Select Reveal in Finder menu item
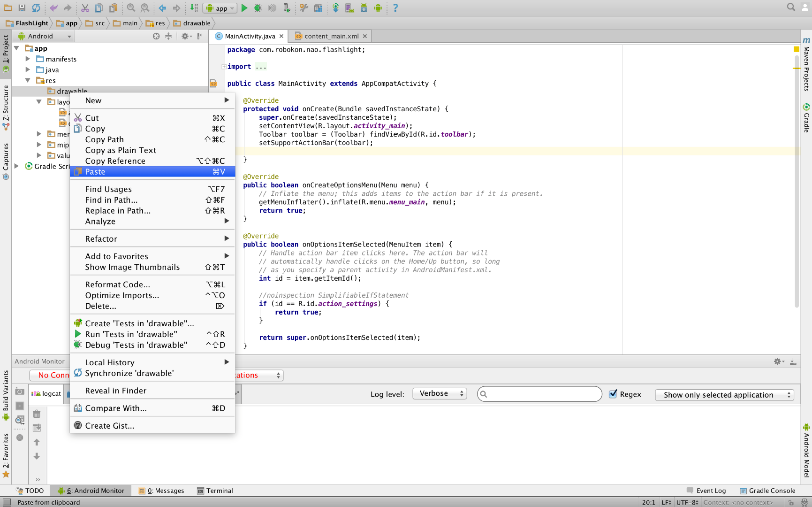 click(116, 391)
